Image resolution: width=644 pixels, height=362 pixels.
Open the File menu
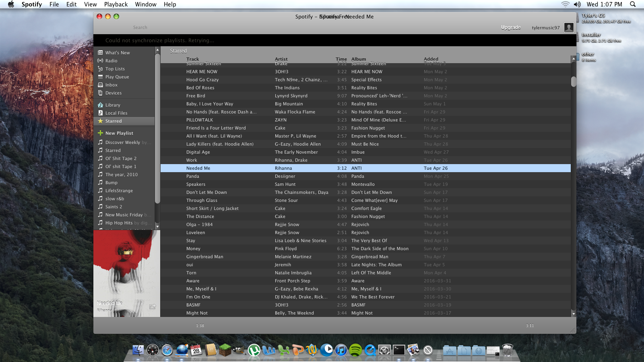[54, 4]
